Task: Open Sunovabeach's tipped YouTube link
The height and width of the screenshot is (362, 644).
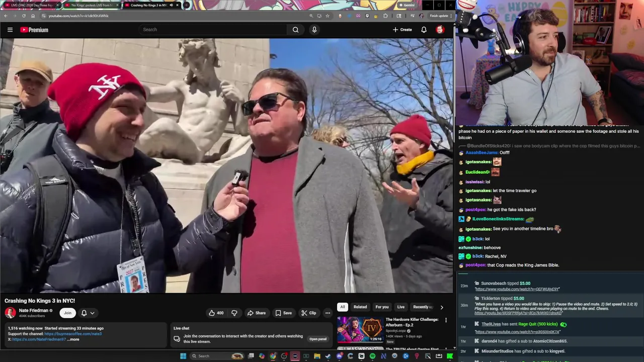Action: tap(517, 289)
